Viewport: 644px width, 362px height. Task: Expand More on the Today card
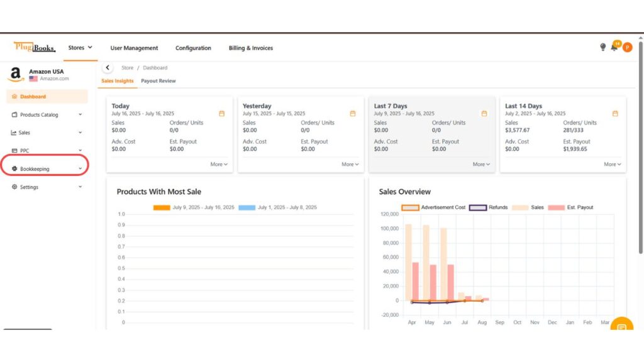[x=219, y=164]
